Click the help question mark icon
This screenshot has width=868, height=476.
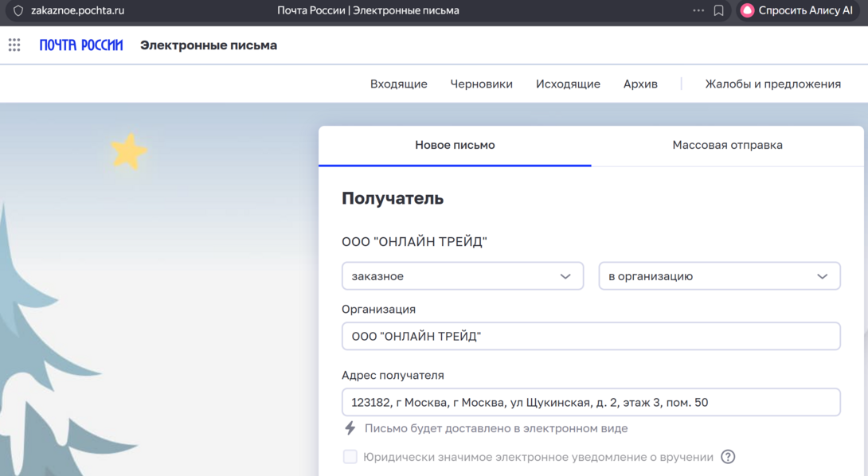click(x=728, y=457)
